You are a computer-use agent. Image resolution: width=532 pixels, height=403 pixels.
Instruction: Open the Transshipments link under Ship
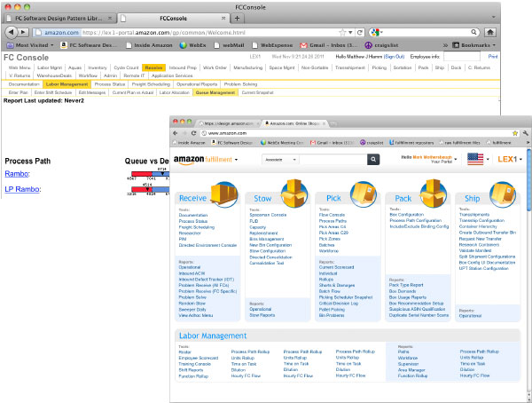pyautogui.click(x=474, y=215)
